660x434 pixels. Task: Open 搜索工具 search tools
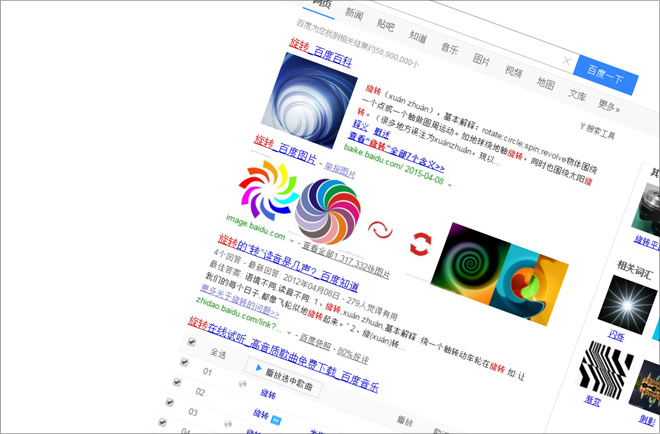(x=600, y=132)
